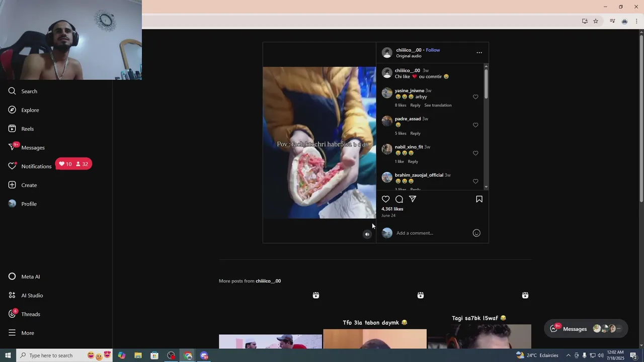644x362 pixels.
Task: Bookmark this page with star icon
Action: (596, 21)
